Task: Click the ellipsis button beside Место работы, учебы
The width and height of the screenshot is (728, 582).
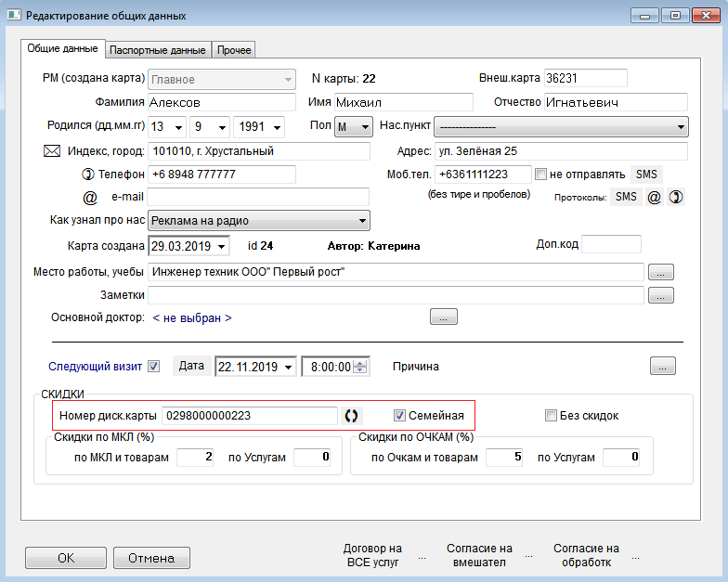Action: 660,272
